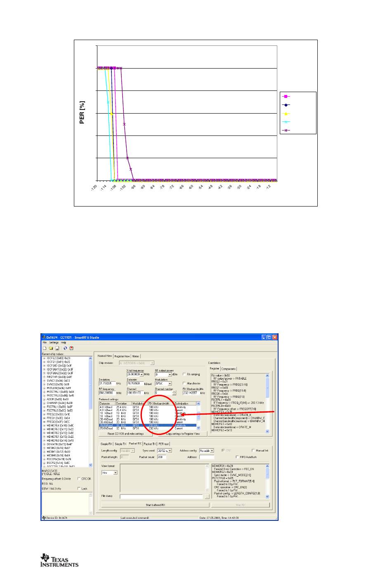Select the CHANNR [0x0A] register tree item
The height and width of the screenshot is (577, 392).
coord(59,403)
